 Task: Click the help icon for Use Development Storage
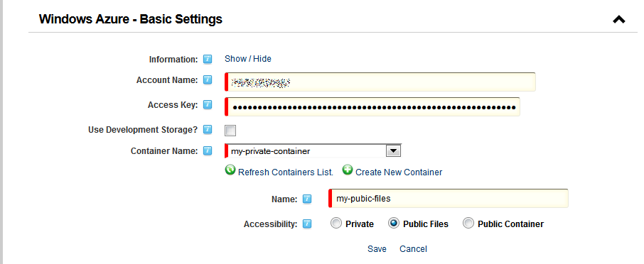click(208, 130)
